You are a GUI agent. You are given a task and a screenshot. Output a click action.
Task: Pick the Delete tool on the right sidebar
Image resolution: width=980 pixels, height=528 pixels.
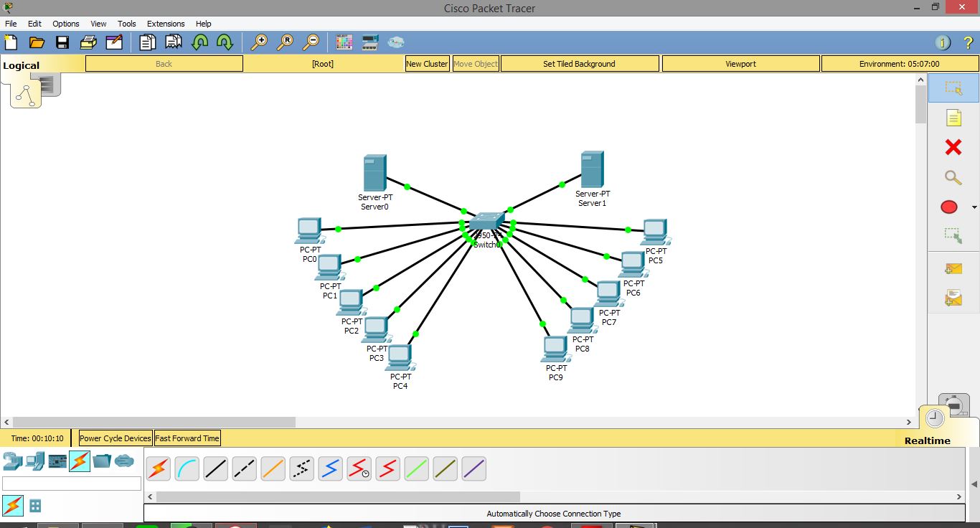point(953,147)
